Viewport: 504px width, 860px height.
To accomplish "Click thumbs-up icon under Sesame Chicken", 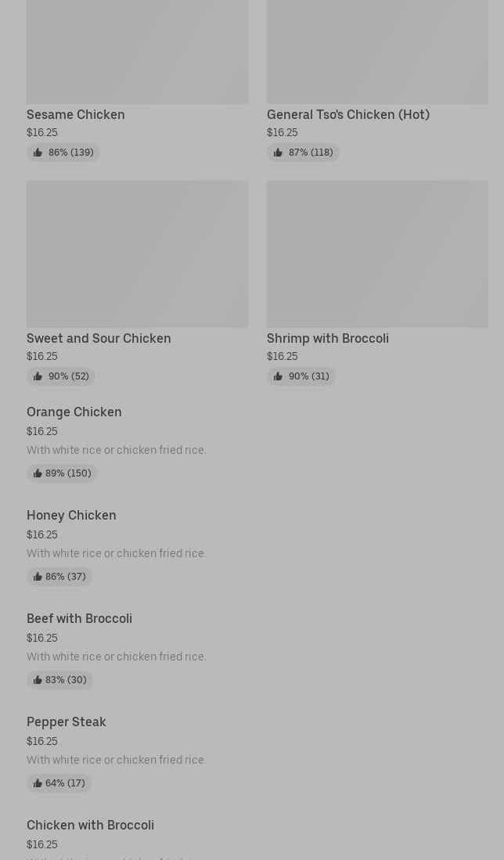I will (x=38, y=153).
